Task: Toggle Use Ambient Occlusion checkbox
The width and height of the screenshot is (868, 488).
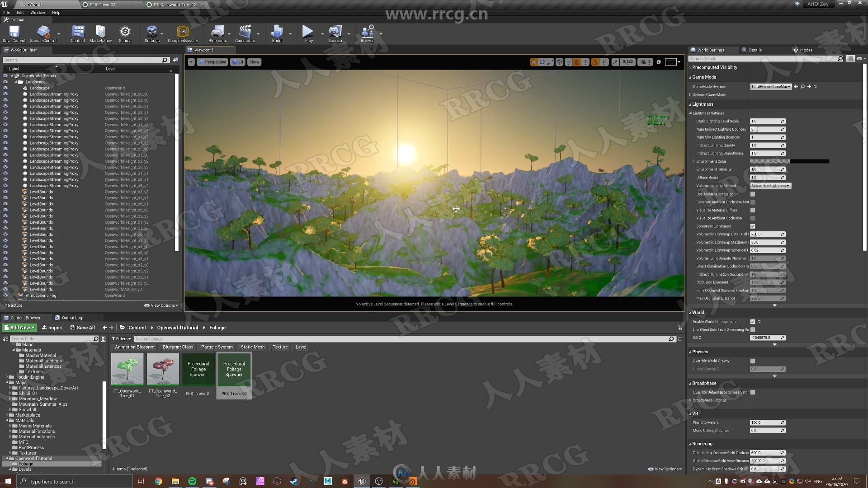Action: 752,194
